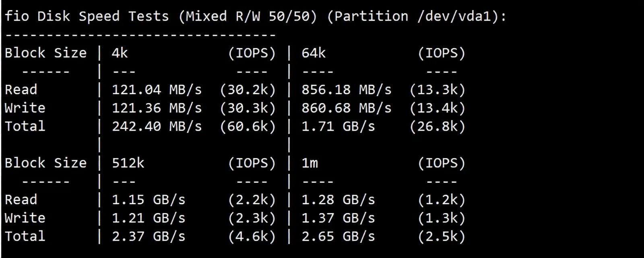Image resolution: width=644 pixels, height=258 pixels.
Task: Click the 1m block size heading
Action: pyautogui.click(x=310, y=163)
